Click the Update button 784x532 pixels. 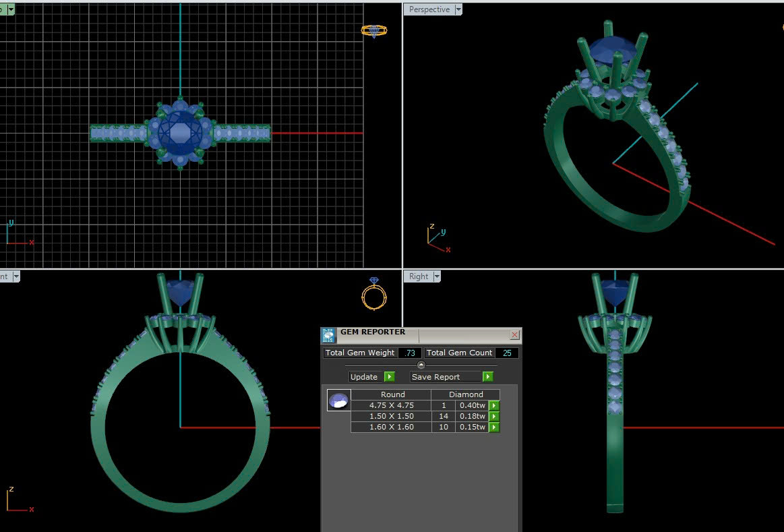364,377
